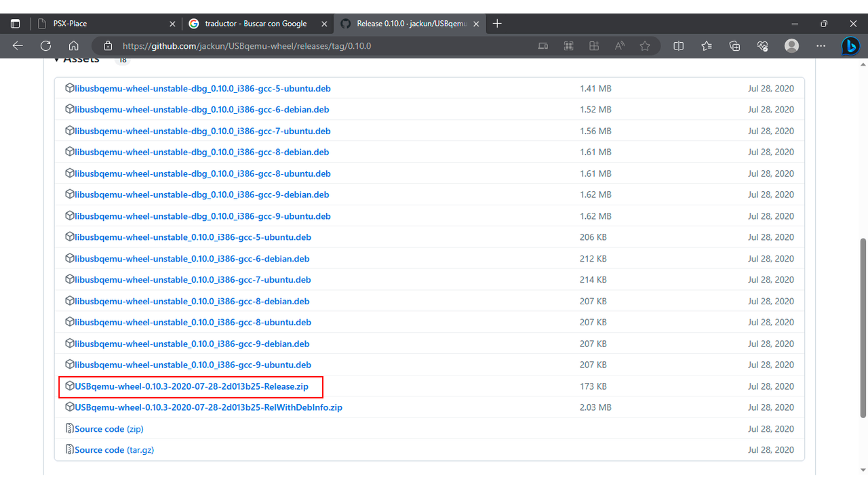Download Source code (zip)
Viewport: 868px width, 488px height.
109,429
